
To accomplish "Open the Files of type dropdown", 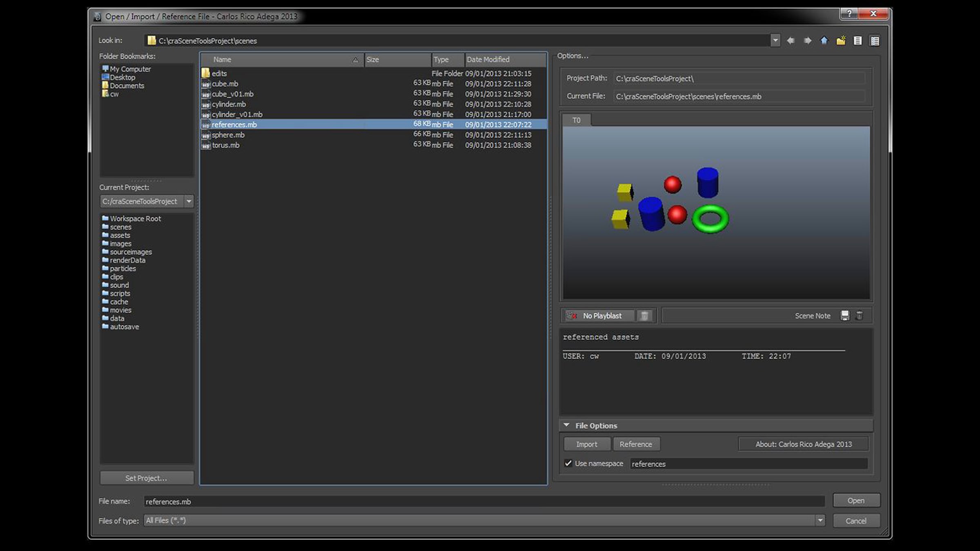I will pos(820,520).
